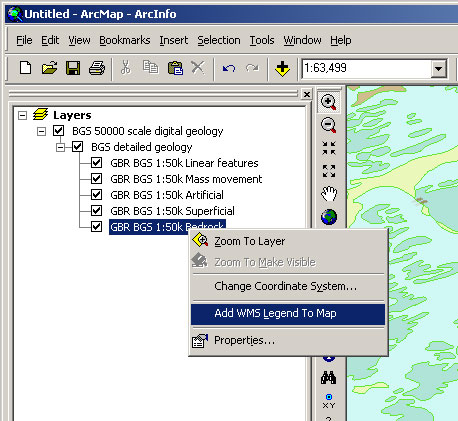Close the table of contents panel

click(x=307, y=94)
